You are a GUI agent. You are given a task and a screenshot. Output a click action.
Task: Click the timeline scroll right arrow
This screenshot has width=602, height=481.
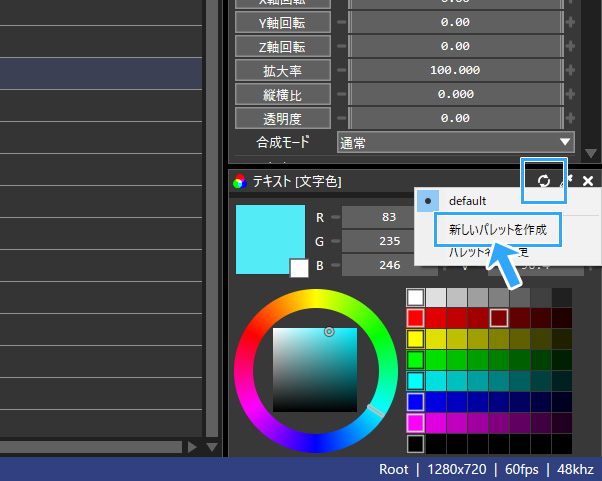tap(192, 447)
